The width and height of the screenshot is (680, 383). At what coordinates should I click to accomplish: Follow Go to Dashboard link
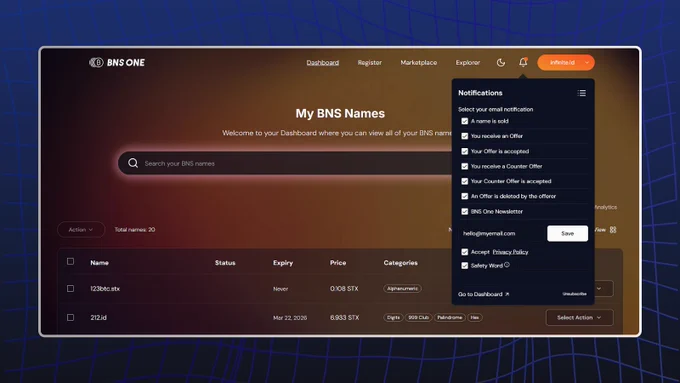(484, 294)
